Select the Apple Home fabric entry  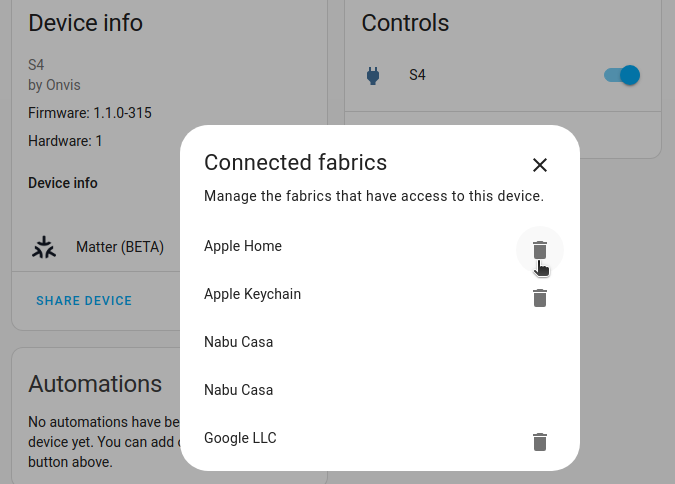point(243,246)
